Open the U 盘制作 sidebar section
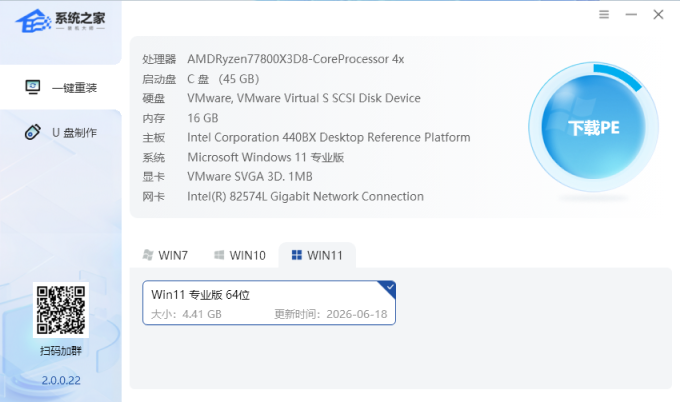Viewport: 680px width, 402px height. pos(61,133)
